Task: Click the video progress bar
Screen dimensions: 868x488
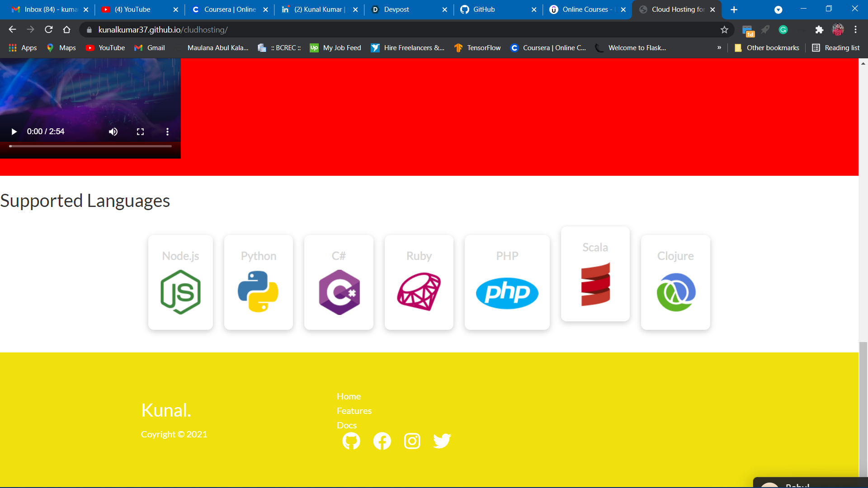Action: coord(90,146)
